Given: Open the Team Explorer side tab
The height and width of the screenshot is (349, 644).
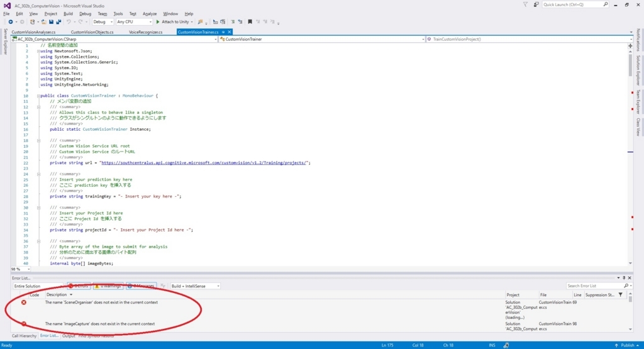Looking at the screenshot, I should (x=638, y=101).
